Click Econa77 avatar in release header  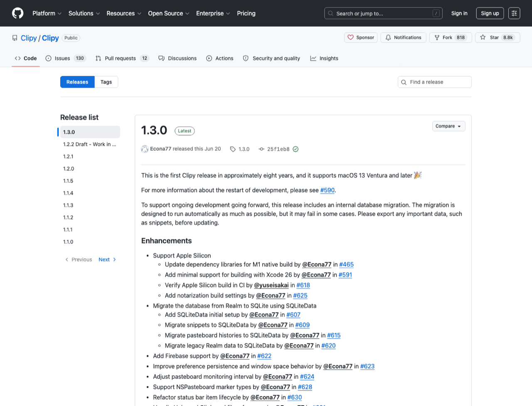coord(145,149)
